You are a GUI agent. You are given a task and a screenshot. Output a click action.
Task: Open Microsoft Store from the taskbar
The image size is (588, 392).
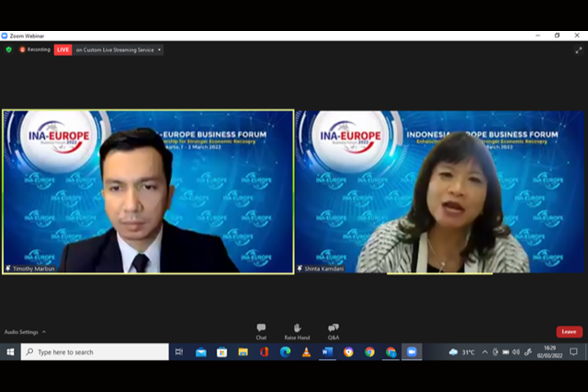pos(222,352)
